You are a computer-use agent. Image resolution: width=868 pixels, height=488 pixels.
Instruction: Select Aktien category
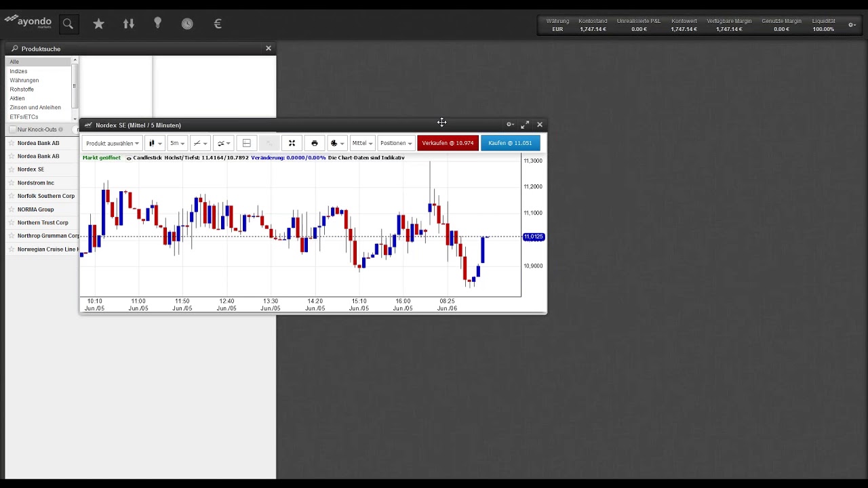(x=38, y=98)
